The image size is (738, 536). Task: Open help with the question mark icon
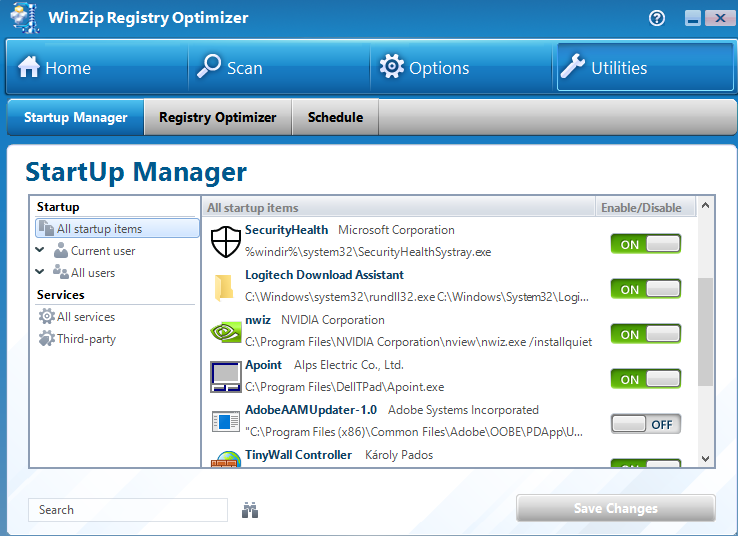pyautogui.click(x=657, y=18)
